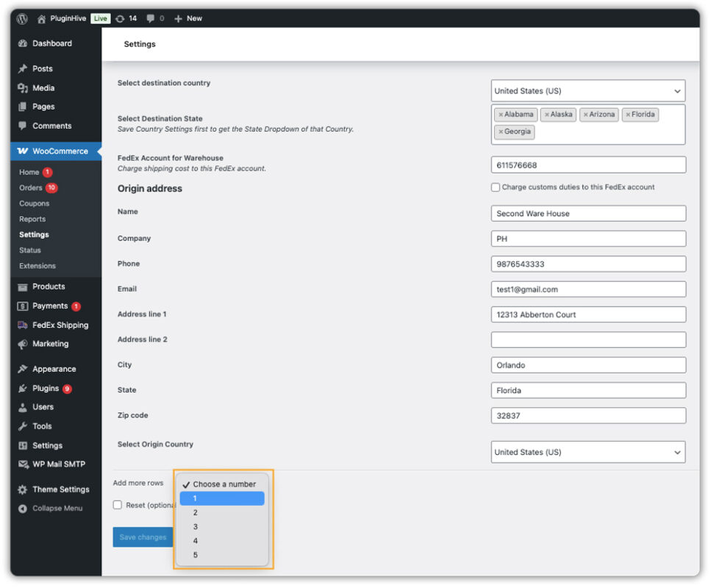Click the WordPress logo in the admin bar
Screen dimensions: 711x588
[x=21, y=18]
